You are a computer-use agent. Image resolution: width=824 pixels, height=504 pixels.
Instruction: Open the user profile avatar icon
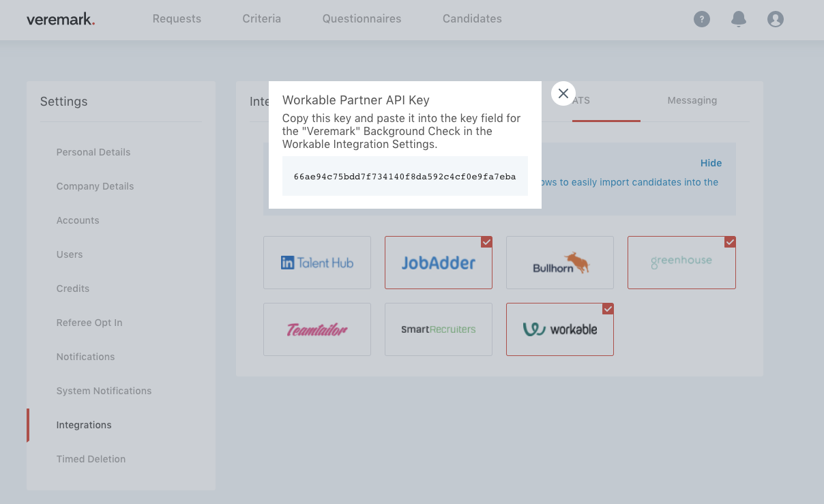[776, 19]
